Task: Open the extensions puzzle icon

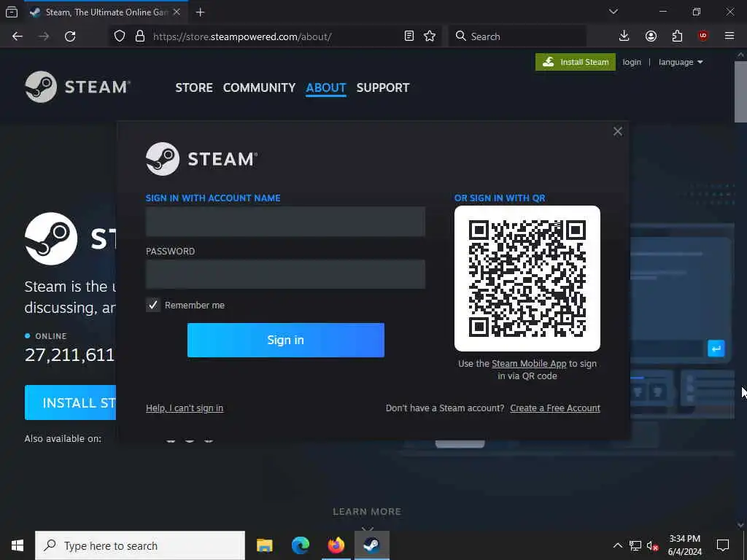Action: click(677, 36)
